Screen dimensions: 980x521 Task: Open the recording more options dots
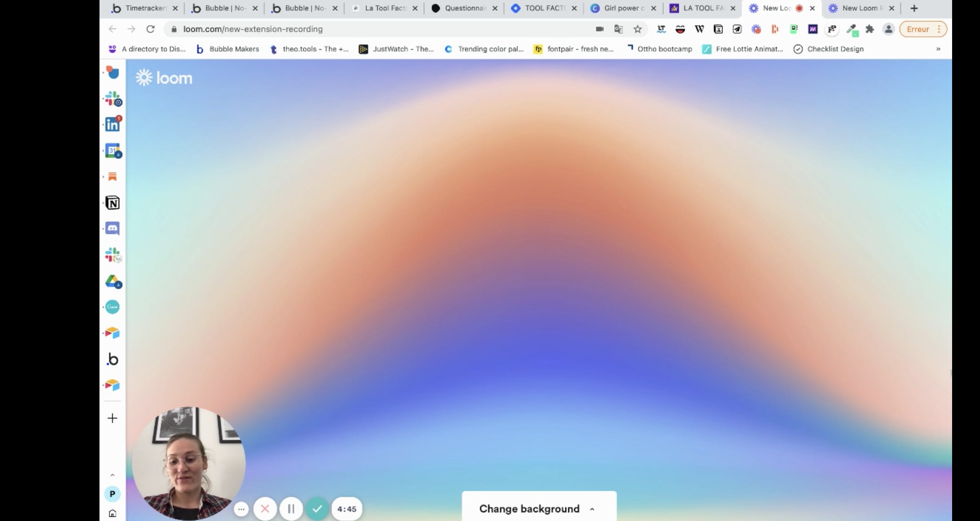[241, 509]
